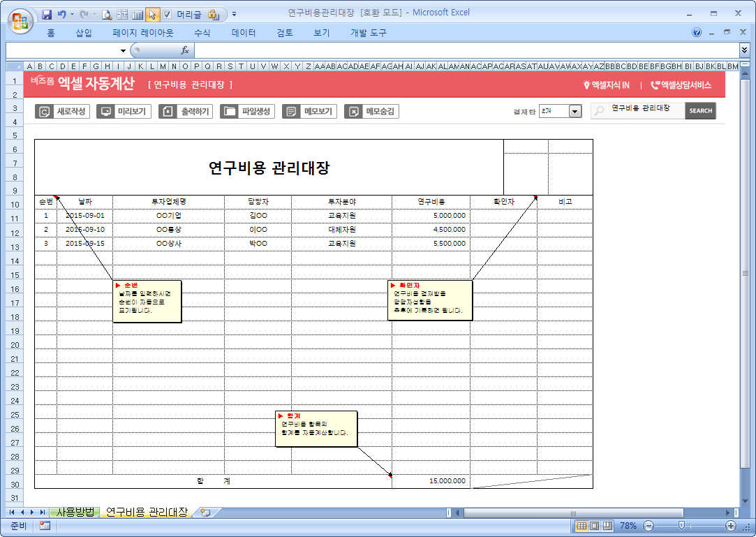The image size is (756, 537).
Task: Click the 미리보기 monitor icon
Action: tap(105, 112)
